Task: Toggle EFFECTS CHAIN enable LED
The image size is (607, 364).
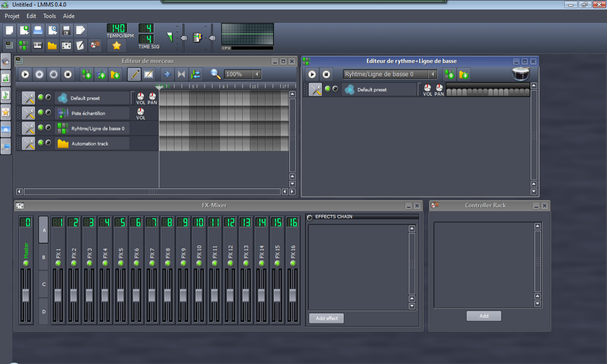Action: tap(310, 218)
